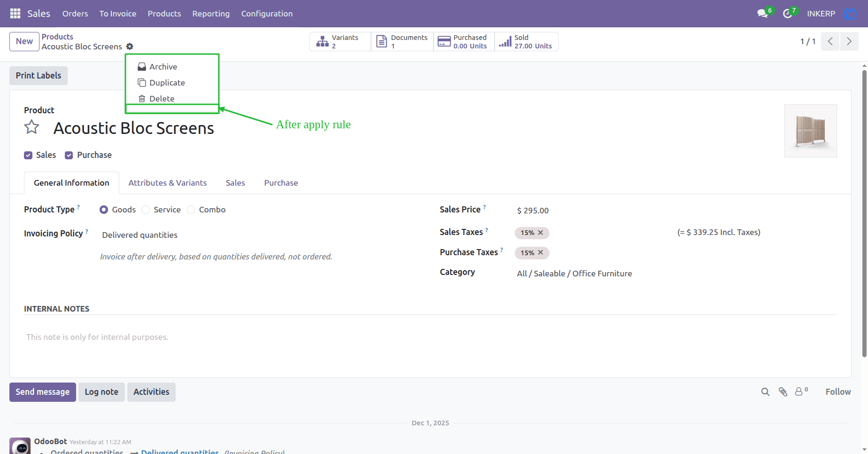Toggle the Sales checkbox
868x454 pixels.
28,155
